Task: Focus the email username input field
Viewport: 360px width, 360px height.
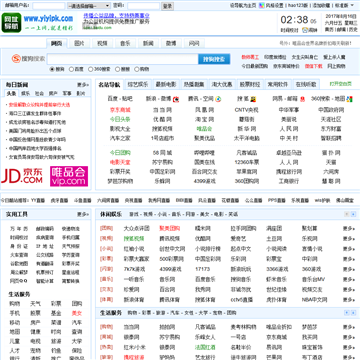Action: click(49, 6)
